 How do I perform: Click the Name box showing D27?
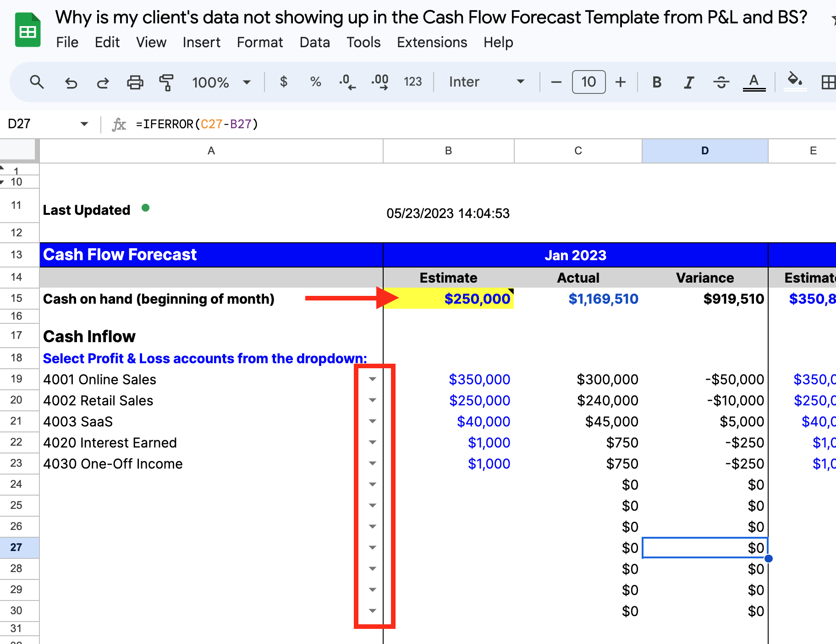41,124
